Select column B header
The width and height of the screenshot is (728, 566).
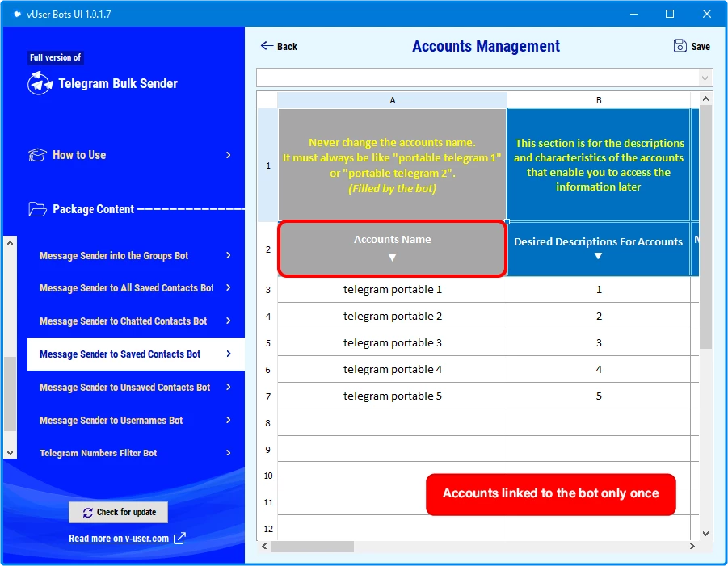click(x=599, y=100)
